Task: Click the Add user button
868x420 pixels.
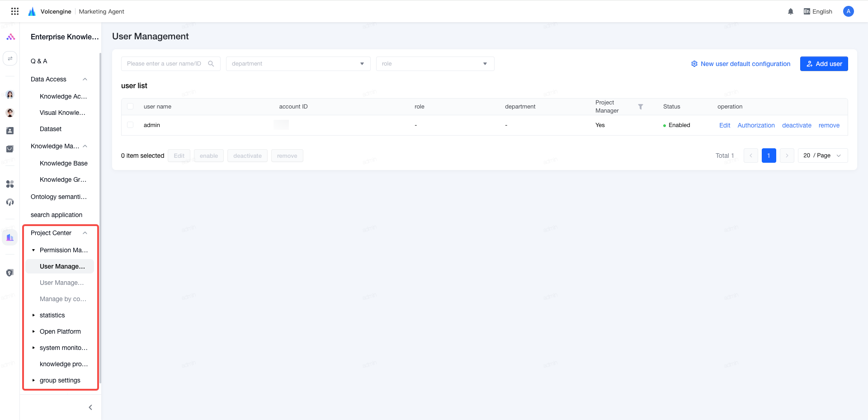Action: pyautogui.click(x=824, y=64)
